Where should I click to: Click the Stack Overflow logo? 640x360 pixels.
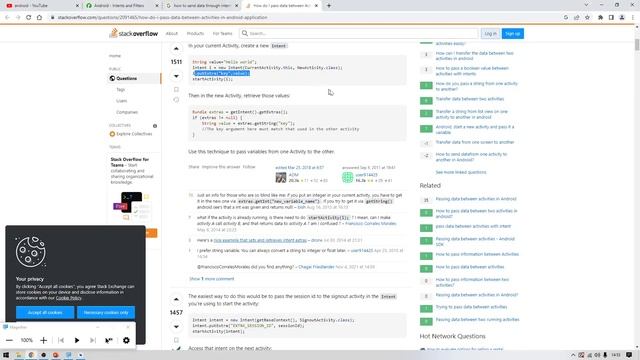[x=133, y=33]
